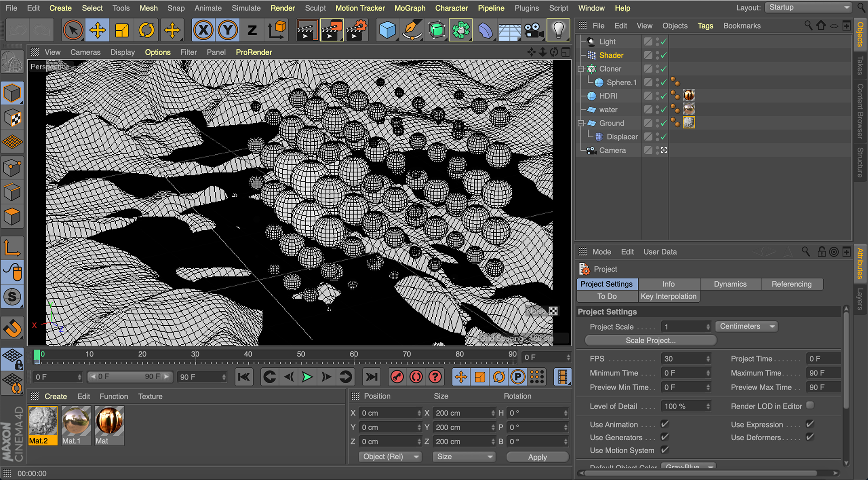
Task: Open the Centimeters unit dropdown
Action: (746, 327)
